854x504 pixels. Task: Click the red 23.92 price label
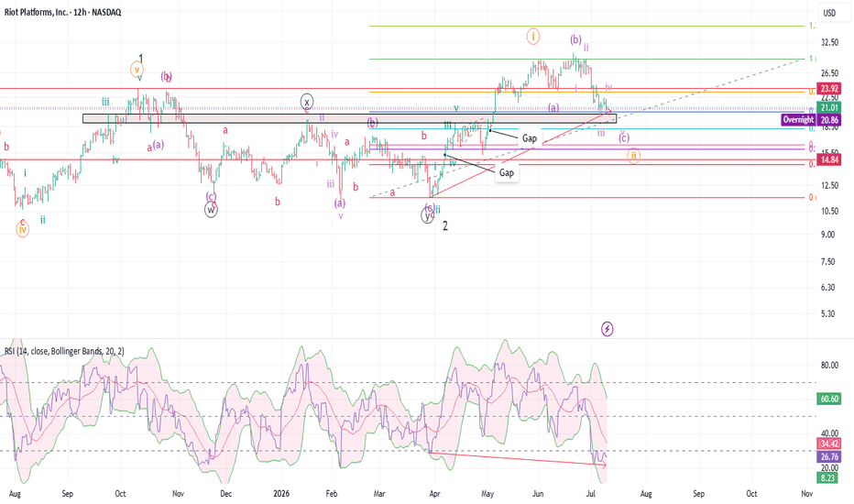click(829, 88)
